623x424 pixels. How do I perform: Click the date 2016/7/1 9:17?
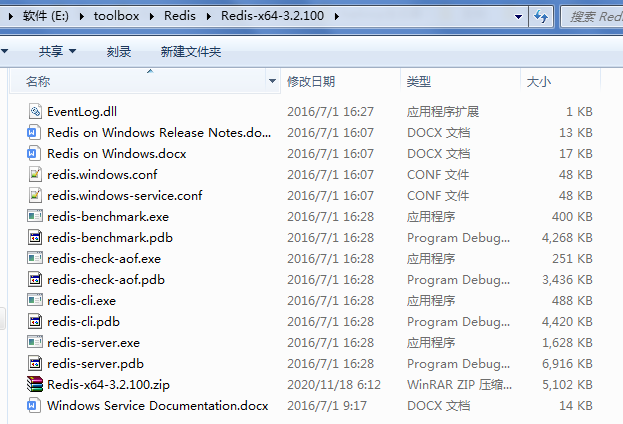pyautogui.click(x=327, y=405)
